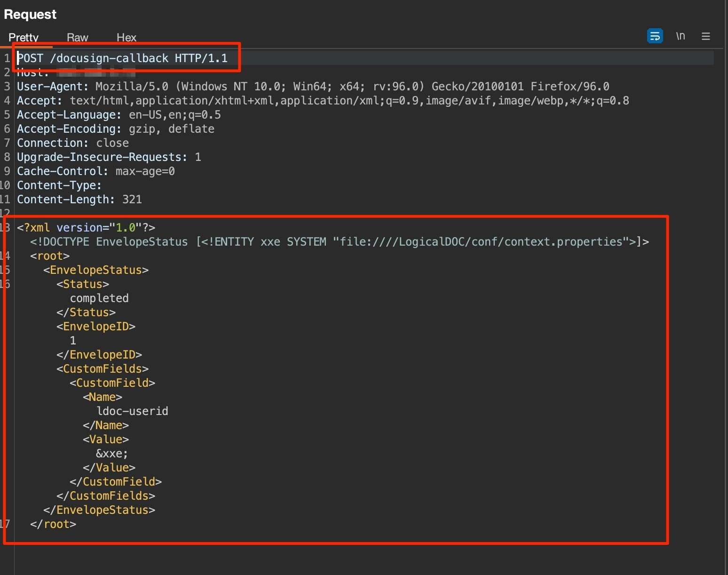Click the Host header line

coord(76,72)
